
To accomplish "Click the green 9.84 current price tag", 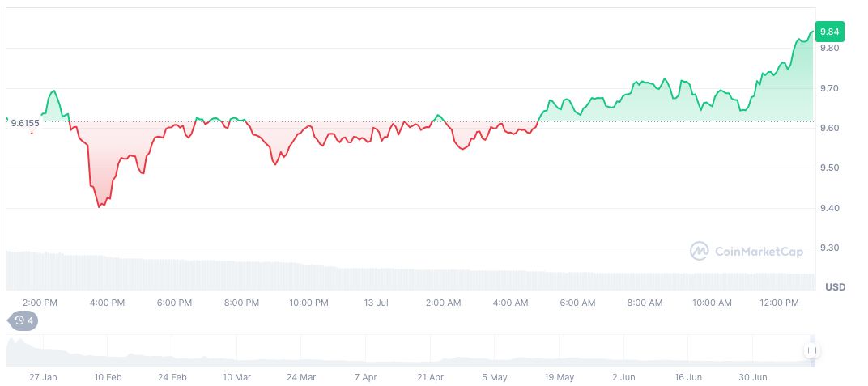I will pyautogui.click(x=830, y=32).
